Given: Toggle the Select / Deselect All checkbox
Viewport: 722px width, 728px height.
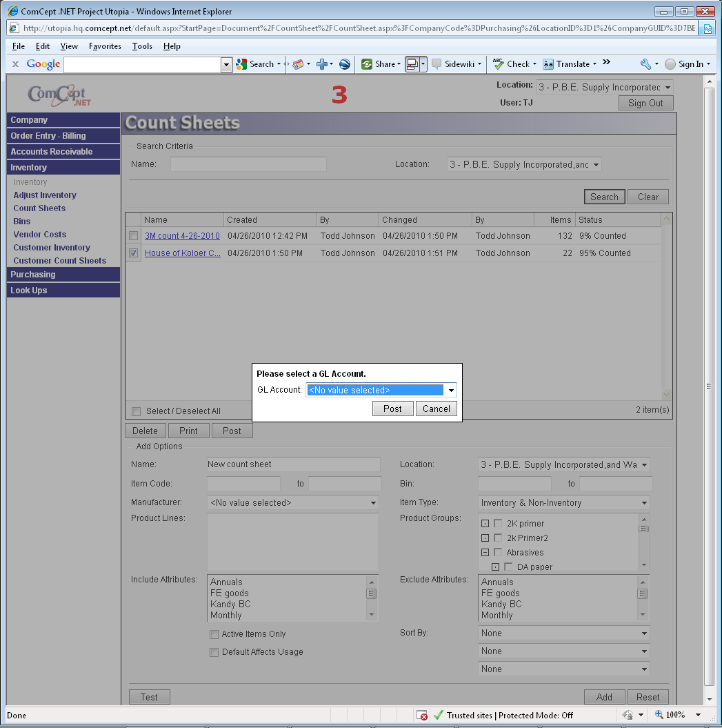Looking at the screenshot, I should [136, 411].
